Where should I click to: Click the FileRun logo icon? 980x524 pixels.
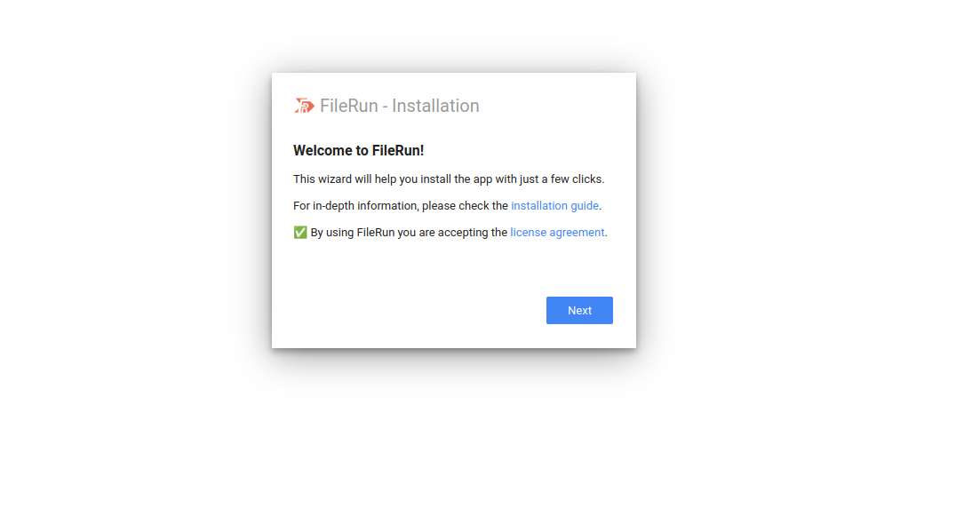(x=304, y=106)
